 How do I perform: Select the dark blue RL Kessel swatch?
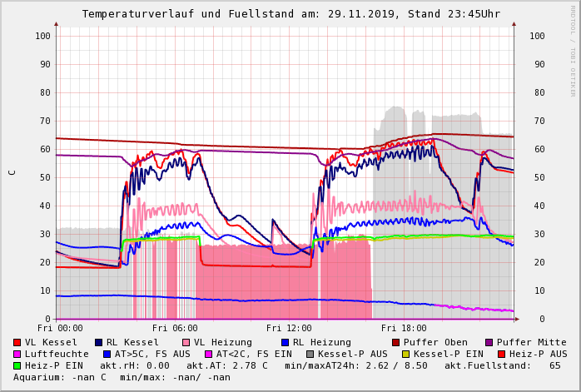point(98,342)
